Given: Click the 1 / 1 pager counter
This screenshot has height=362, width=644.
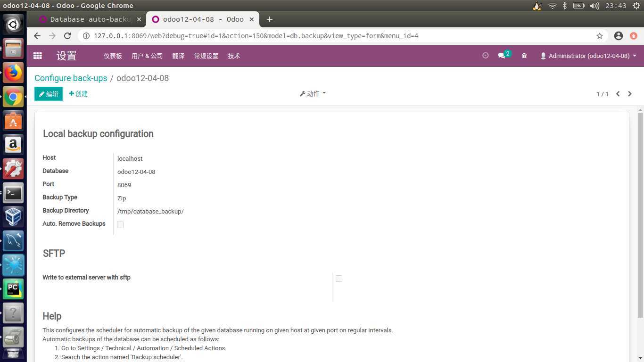Looking at the screenshot, I should (602, 94).
